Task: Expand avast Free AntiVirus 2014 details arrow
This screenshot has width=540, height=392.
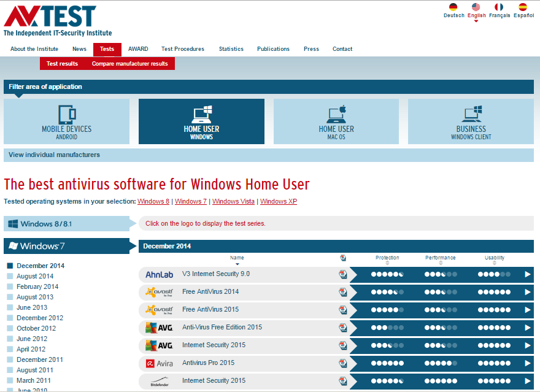Action: pyautogui.click(x=527, y=292)
